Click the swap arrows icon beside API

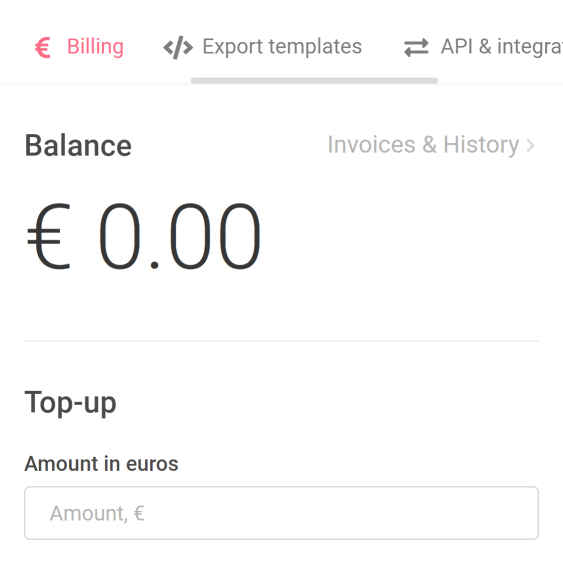point(416,47)
